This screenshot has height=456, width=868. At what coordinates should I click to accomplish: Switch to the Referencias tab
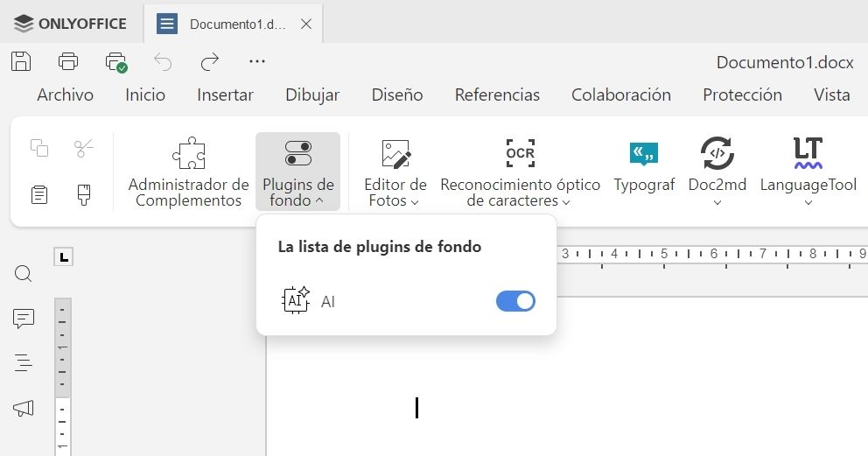497,95
